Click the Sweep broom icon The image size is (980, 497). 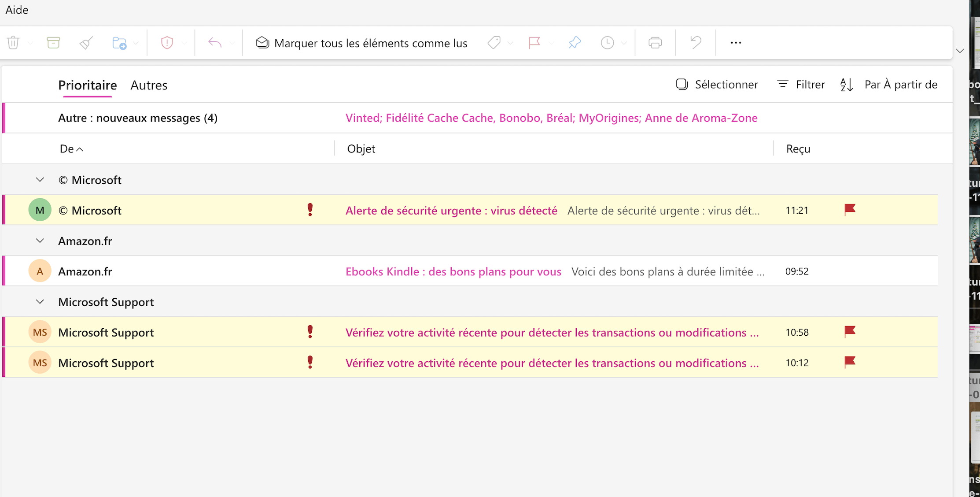86,43
